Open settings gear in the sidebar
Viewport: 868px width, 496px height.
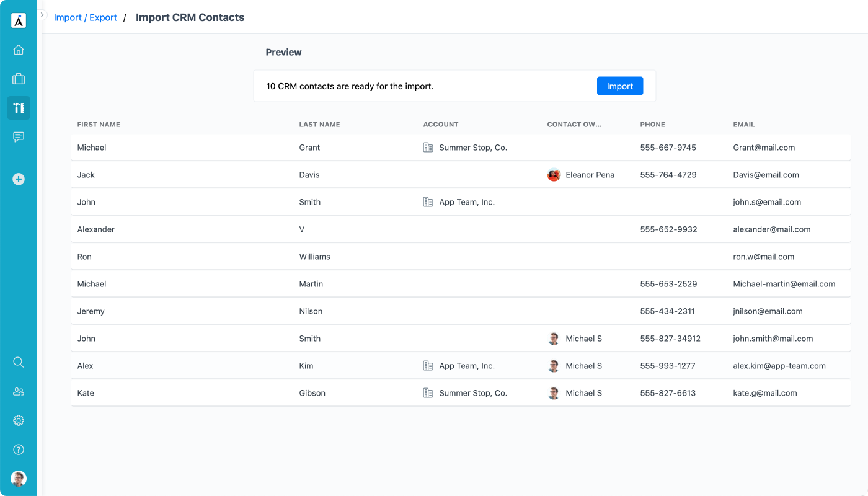(x=19, y=420)
